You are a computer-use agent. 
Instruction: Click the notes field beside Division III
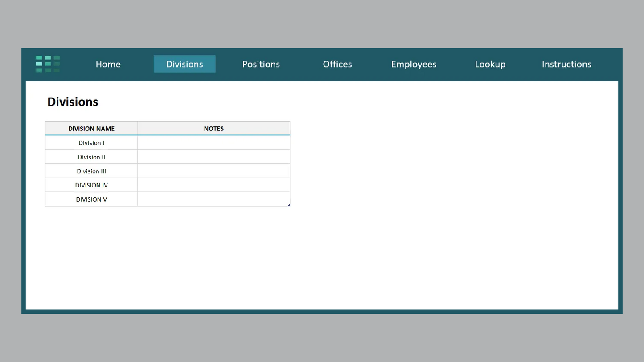213,171
